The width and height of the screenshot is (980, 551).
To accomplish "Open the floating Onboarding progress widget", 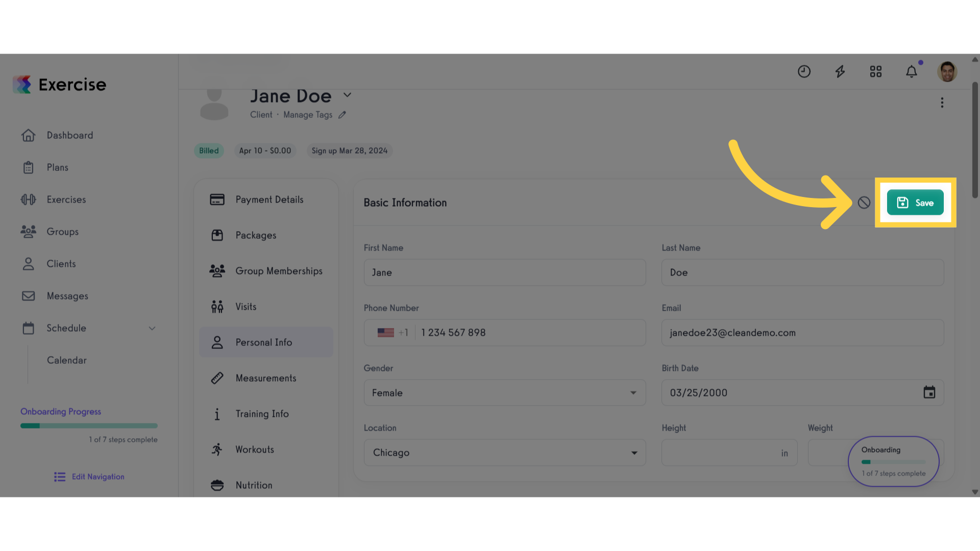I will coord(893,461).
